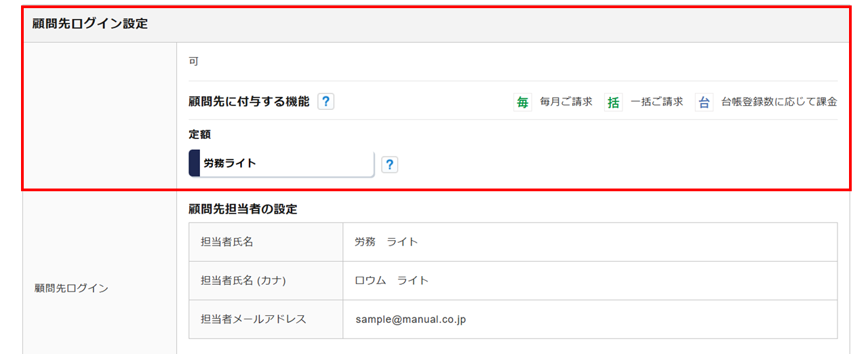The height and width of the screenshot is (354, 868).
Task: Click the 定額 category label
Action: tap(199, 134)
